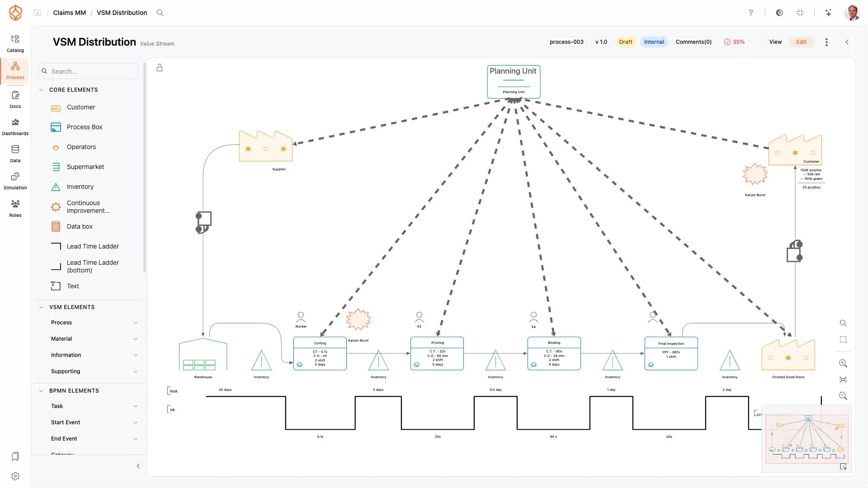Open the help question mark icon
Image resolution: width=868 pixels, height=488 pixels.
[x=751, y=13]
